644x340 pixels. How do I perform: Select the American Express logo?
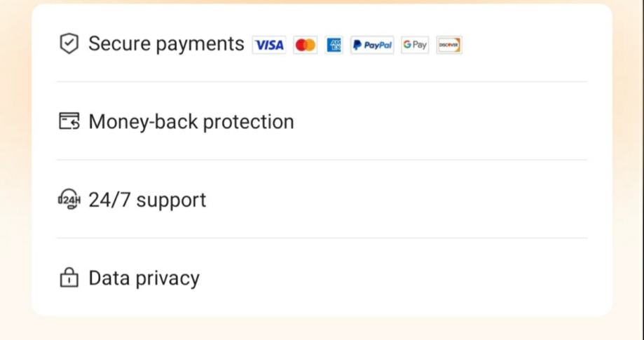334,46
